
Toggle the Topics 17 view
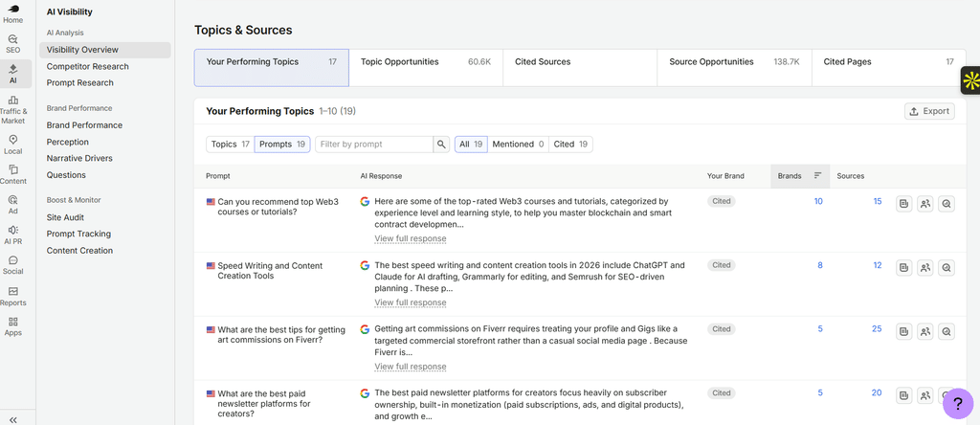(230, 145)
